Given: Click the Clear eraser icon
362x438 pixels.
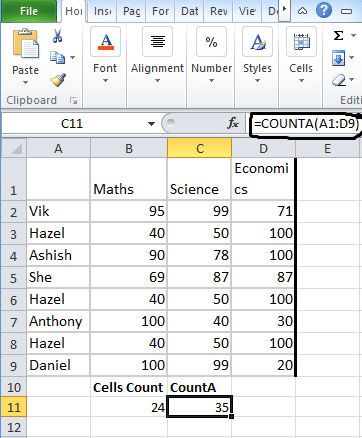Looking at the screenshot, I should pos(339,80).
